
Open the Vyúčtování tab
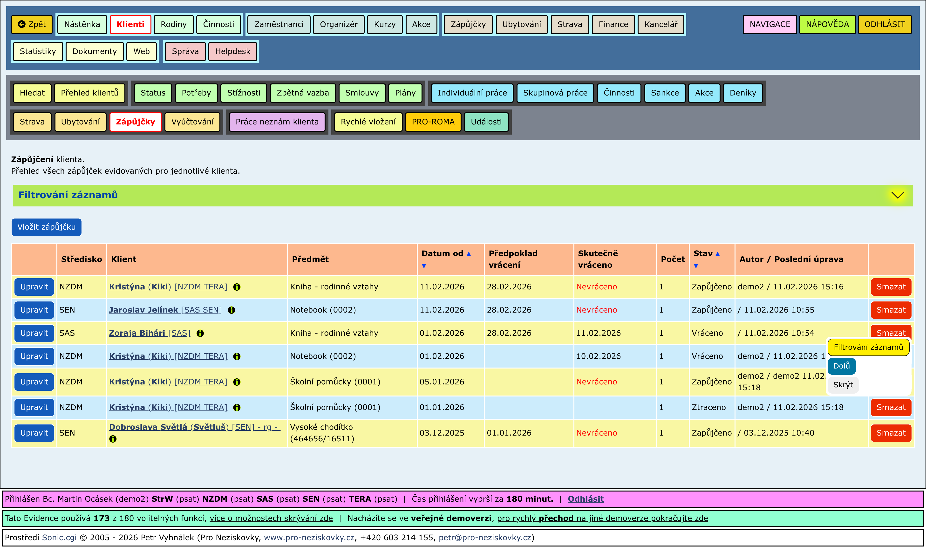pyautogui.click(x=192, y=122)
